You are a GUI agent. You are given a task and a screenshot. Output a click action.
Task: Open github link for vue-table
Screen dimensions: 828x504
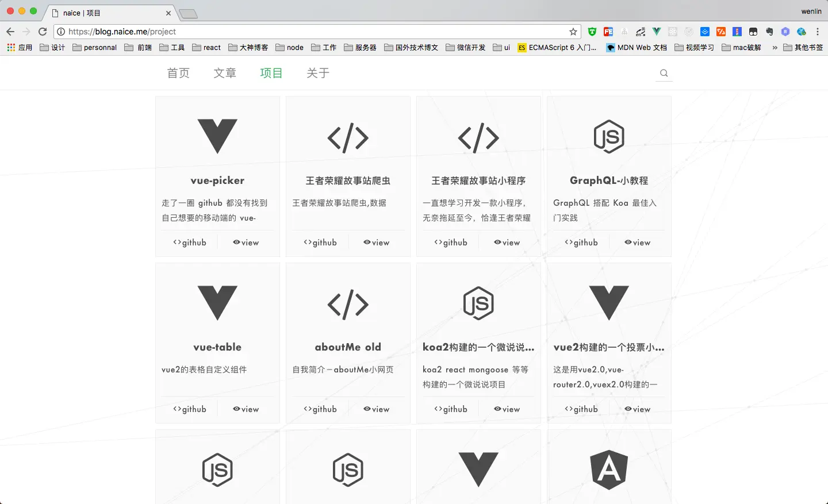tap(190, 409)
